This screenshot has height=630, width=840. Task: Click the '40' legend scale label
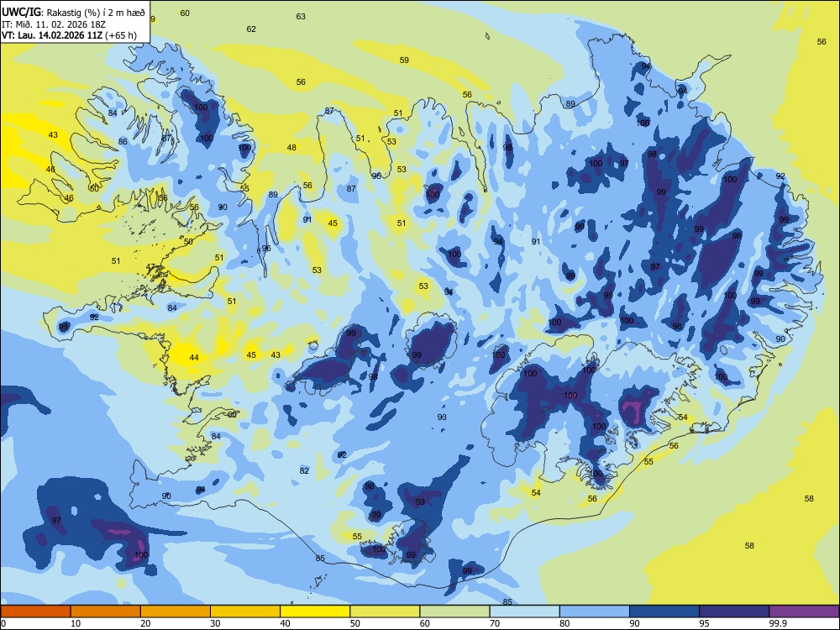tap(285, 623)
